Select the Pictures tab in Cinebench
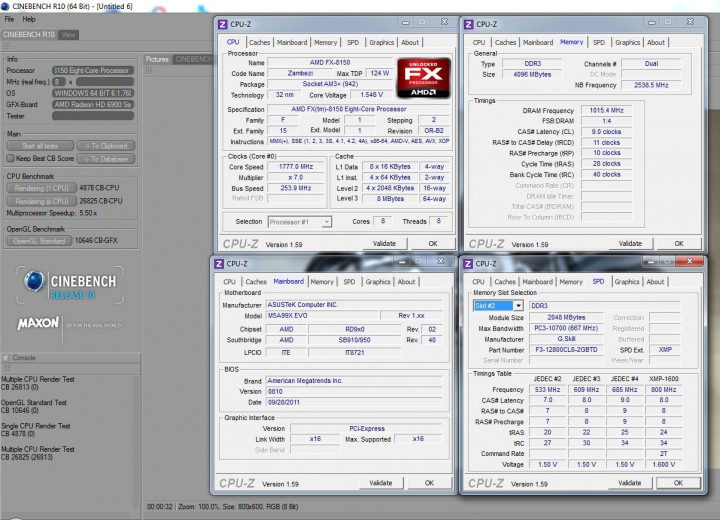 [157, 59]
